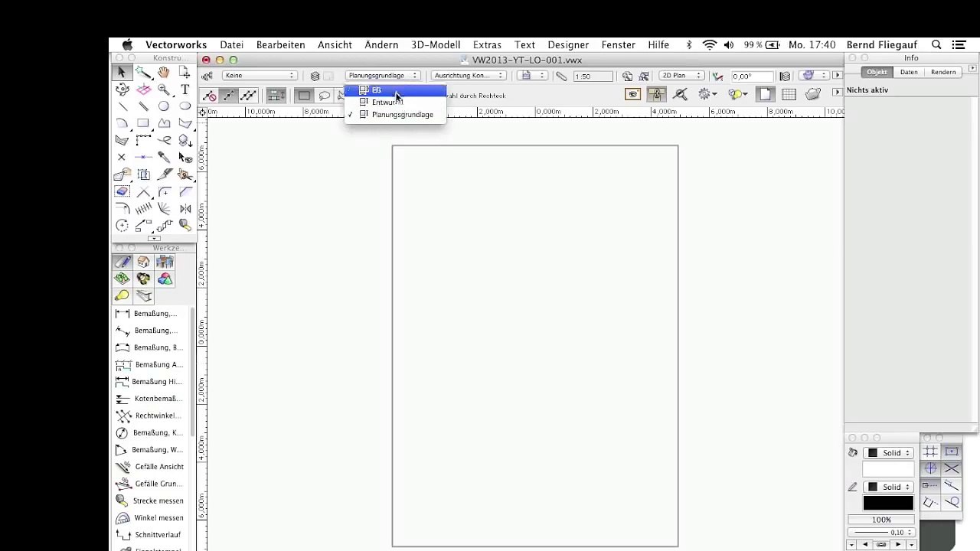Select the Eraser clip tool

pos(122,191)
